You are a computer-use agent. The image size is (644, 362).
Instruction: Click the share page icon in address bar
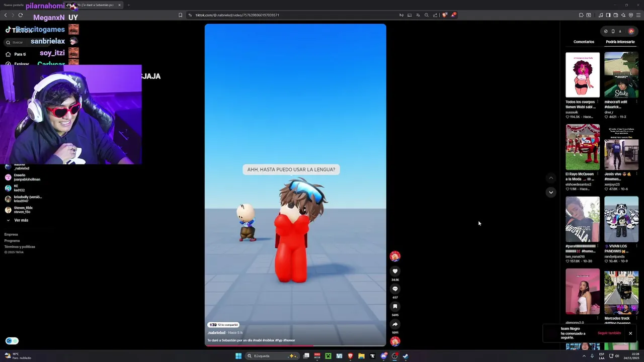pos(435,15)
